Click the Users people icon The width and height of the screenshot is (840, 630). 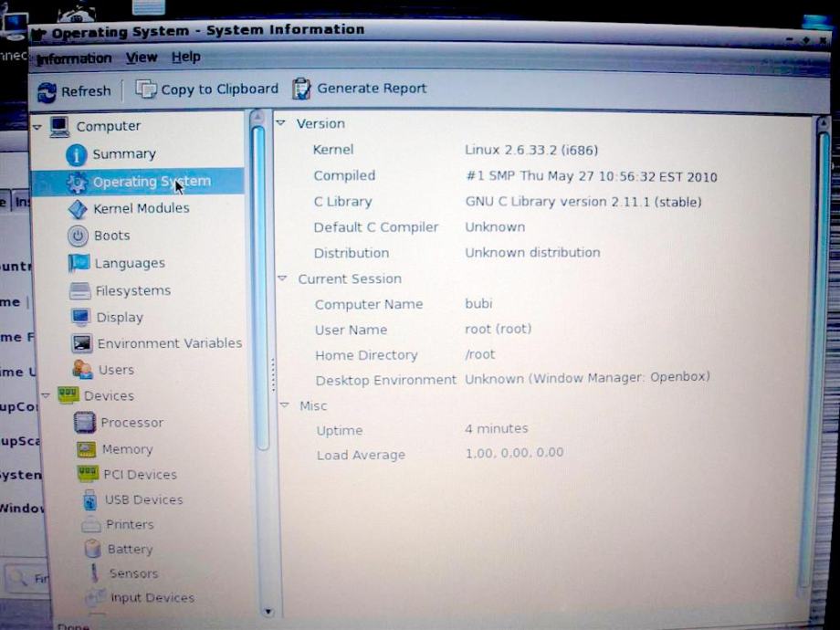tap(83, 370)
